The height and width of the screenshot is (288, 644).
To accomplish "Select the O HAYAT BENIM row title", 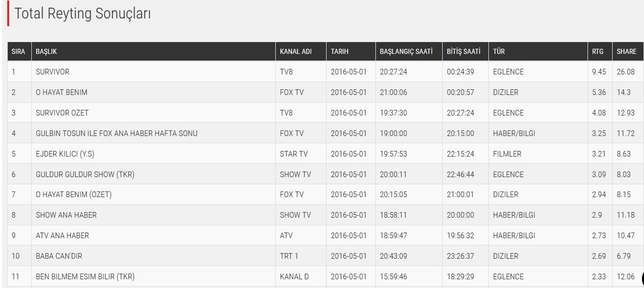I will 62,92.
